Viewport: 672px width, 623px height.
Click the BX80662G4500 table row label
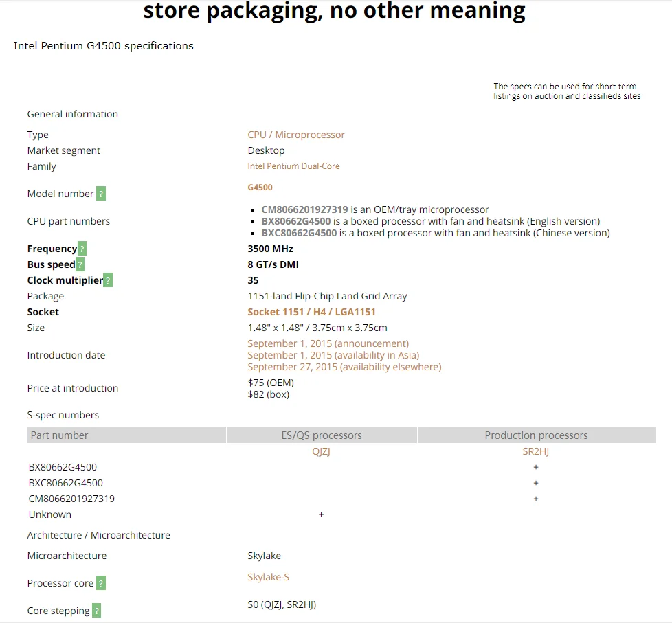coord(63,467)
